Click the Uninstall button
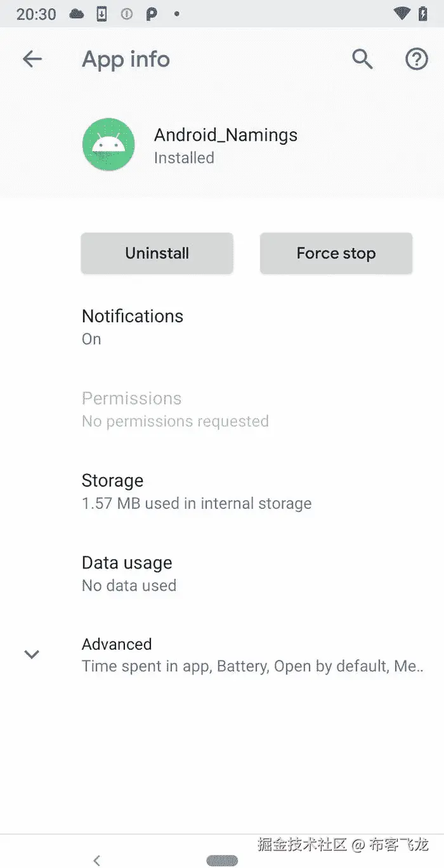444x868 pixels. pyautogui.click(x=157, y=253)
